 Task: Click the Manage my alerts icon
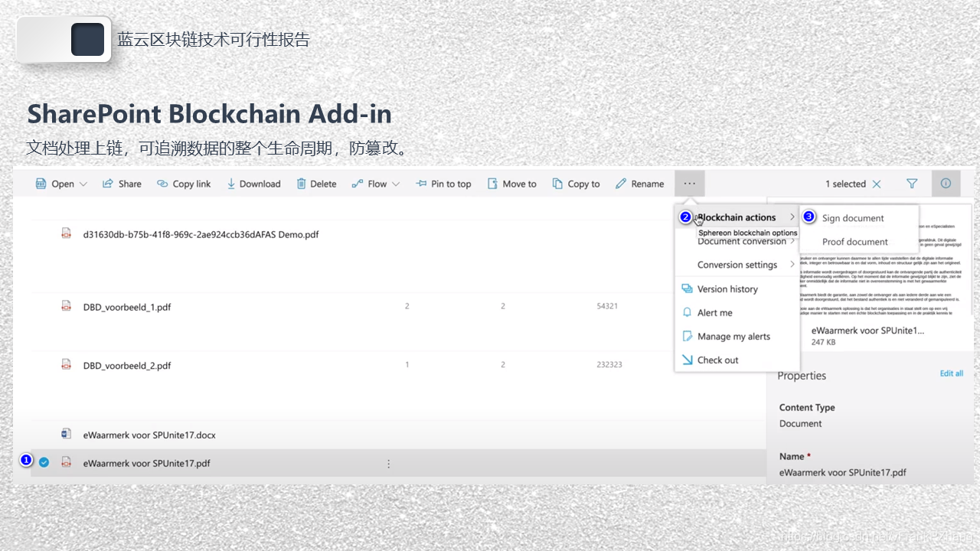pyautogui.click(x=687, y=337)
